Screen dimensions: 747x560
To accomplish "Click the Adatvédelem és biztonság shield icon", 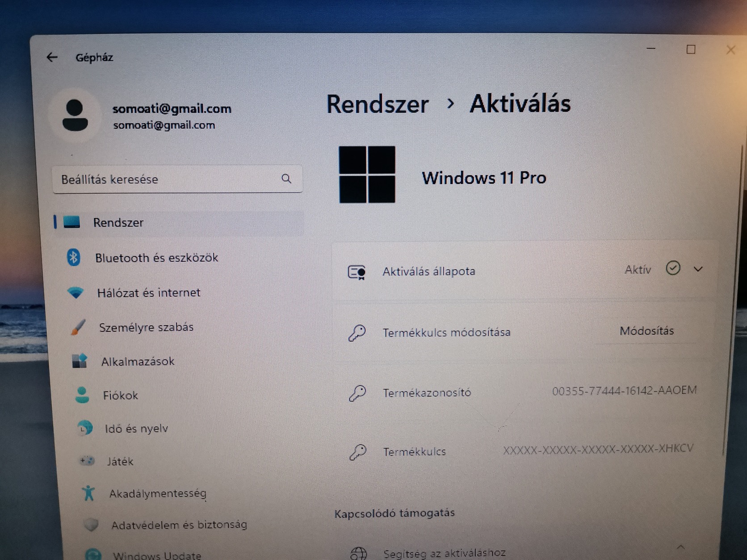I will [x=91, y=525].
